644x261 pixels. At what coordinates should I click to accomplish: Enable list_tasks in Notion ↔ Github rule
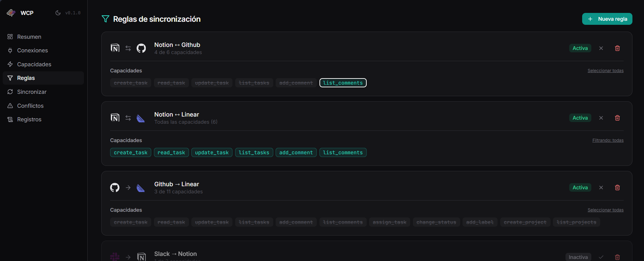tap(254, 83)
